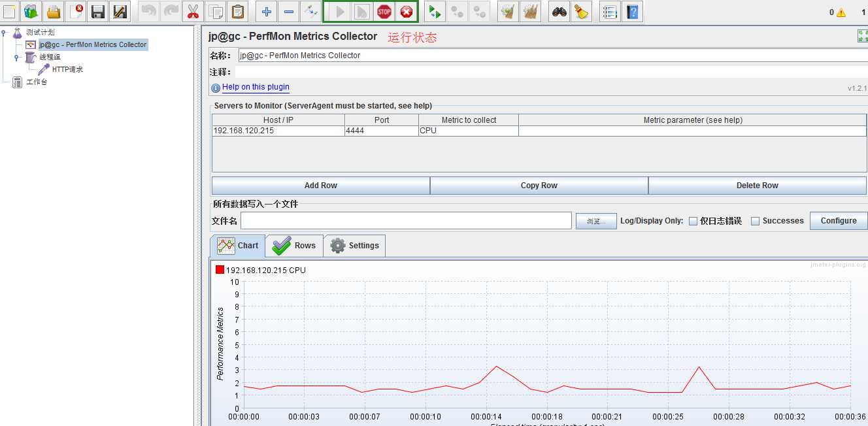Paste from the clipboard icon
The image size is (868, 426).
click(237, 11)
